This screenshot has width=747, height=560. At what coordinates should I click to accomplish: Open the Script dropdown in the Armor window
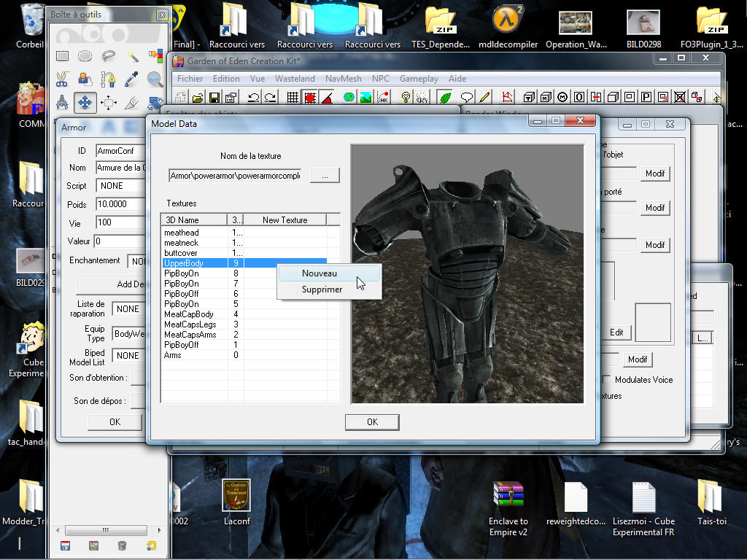[x=120, y=186]
